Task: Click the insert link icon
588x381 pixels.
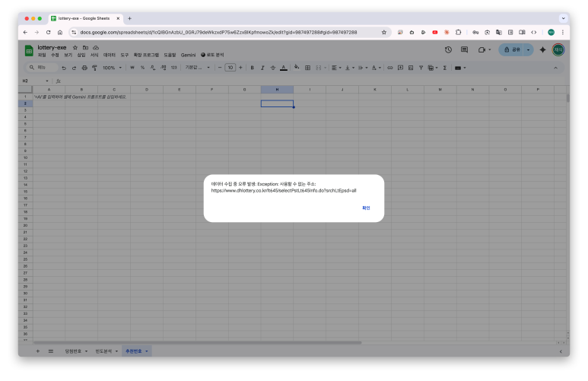Action: click(390, 68)
